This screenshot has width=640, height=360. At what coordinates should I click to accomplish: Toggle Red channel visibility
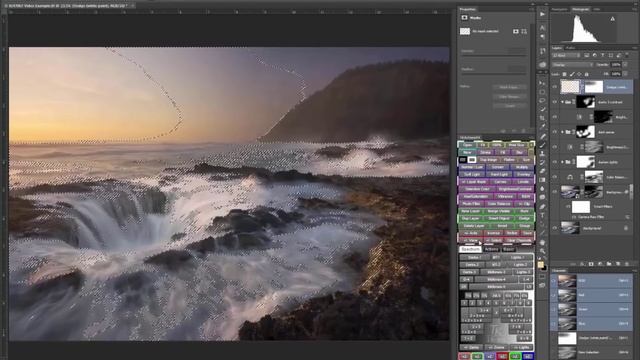554,295
